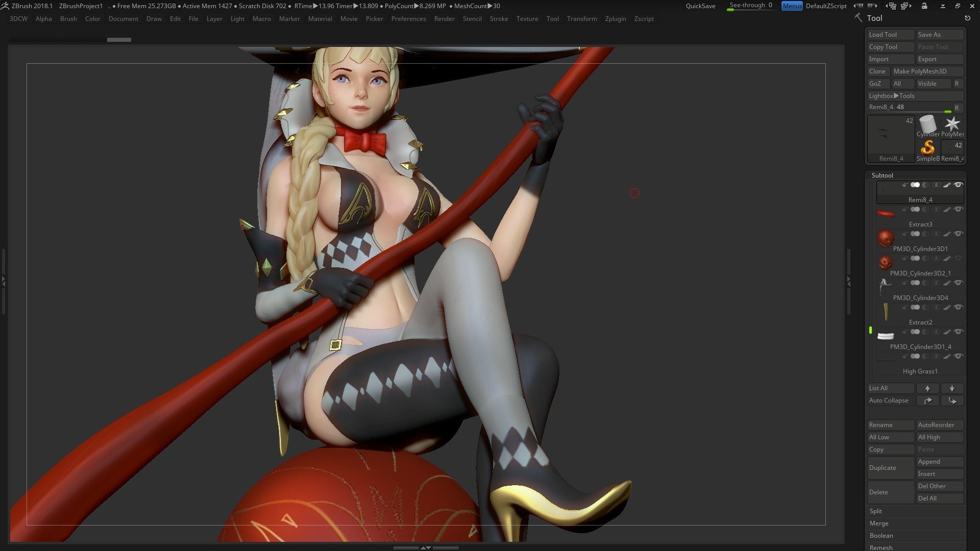Image resolution: width=980 pixels, height=551 pixels.
Task: Toggle visibility of PM3D_Cylinder3D4 subtool
Action: [959, 283]
